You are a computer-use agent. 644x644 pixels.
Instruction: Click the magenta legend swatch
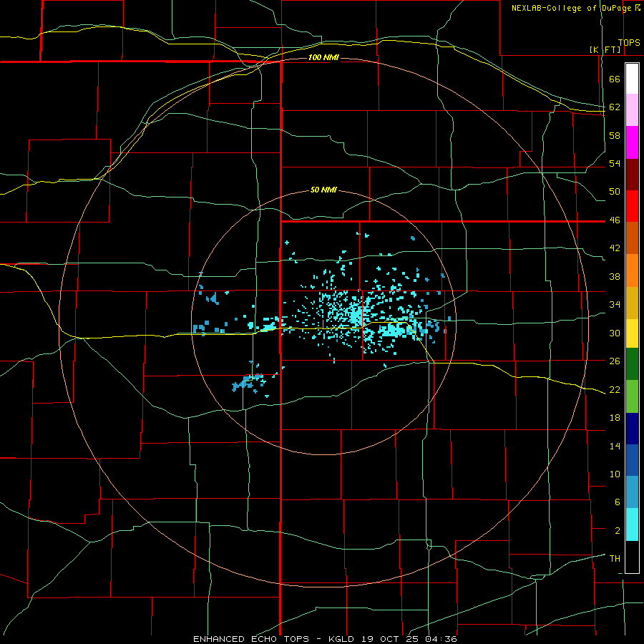pyautogui.click(x=632, y=142)
